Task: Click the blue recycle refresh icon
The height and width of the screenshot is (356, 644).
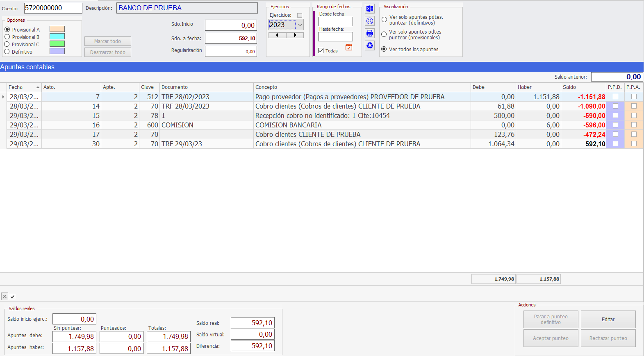Action: tap(370, 45)
